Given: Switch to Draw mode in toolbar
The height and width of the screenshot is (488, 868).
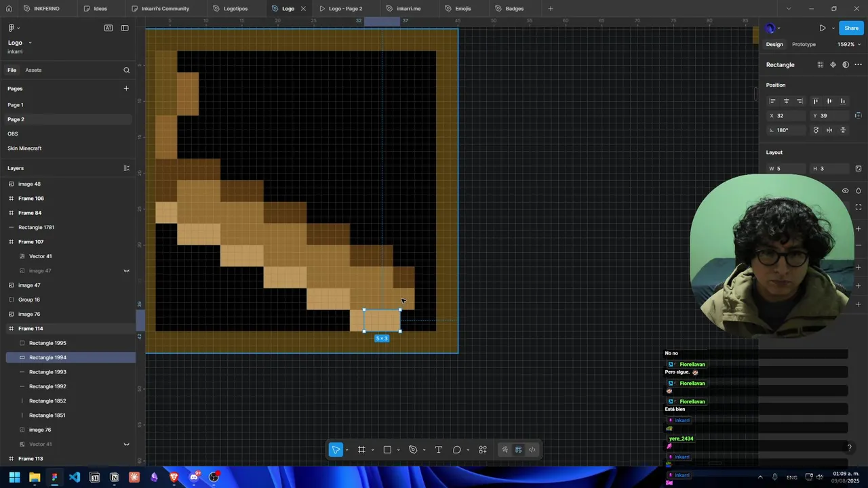Looking at the screenshot, I should click(505, 449).
